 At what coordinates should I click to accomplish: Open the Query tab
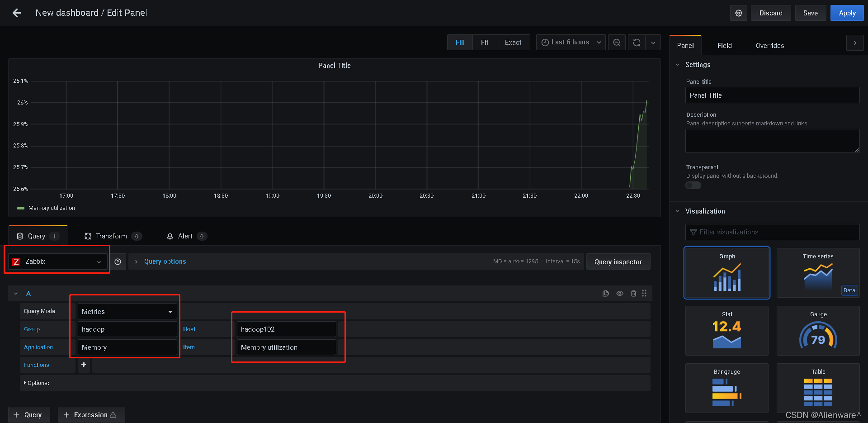tap(38, 236)
